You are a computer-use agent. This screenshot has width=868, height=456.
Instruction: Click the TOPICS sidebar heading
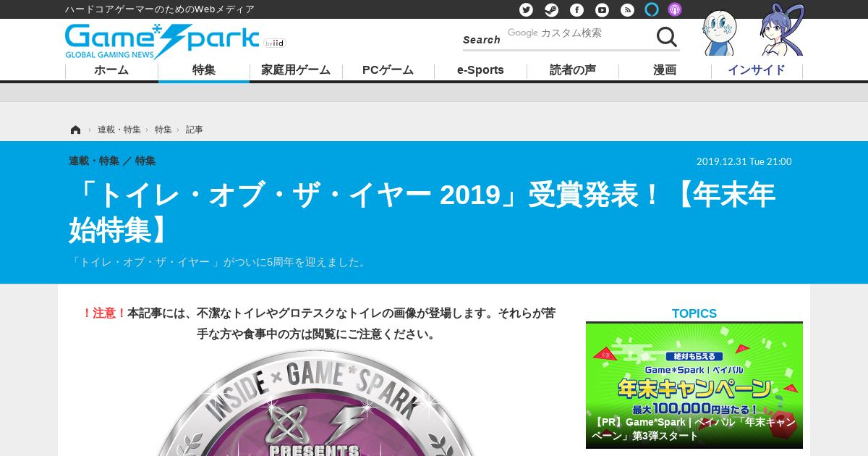coord(694,313)
